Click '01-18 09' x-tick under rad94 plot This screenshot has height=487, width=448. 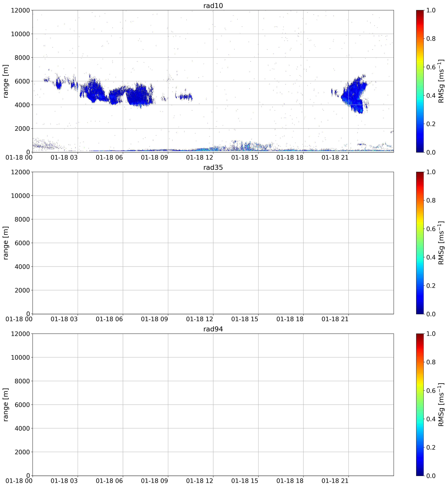(x=154, y=481)
